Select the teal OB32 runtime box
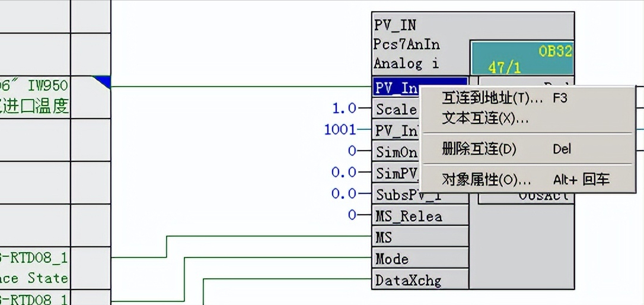Screen dimensions: 644x305 point(521,58)
